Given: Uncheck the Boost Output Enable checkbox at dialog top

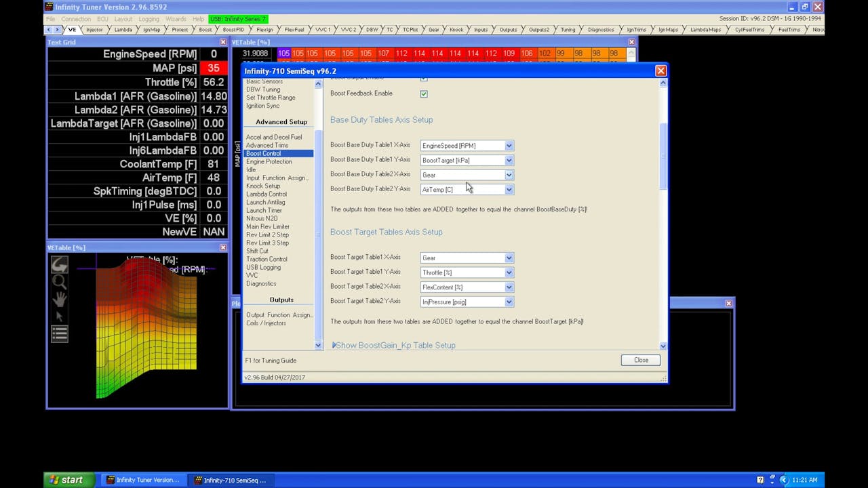Looking at the screenshot, I should coord(424,78).
